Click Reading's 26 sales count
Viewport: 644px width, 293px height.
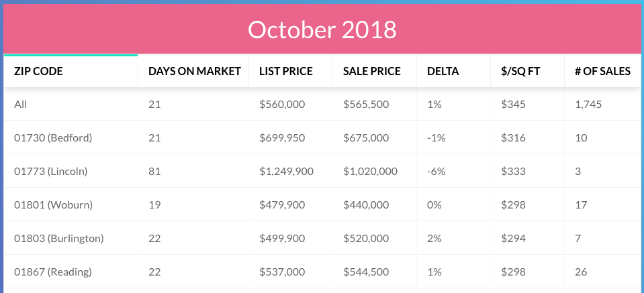coord(581,272)
